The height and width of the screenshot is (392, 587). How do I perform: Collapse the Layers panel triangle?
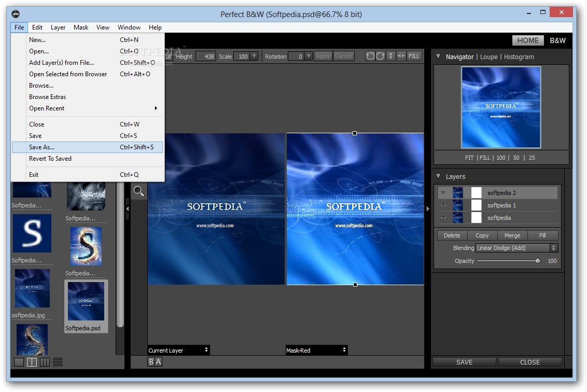point(438,176)
